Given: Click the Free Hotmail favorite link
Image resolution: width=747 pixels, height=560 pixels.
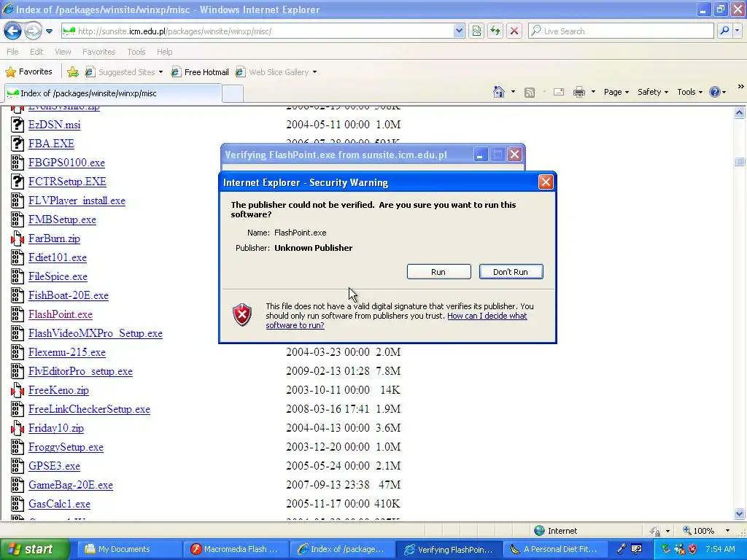Looking at the screenshot, I should [x=200, y=72].
